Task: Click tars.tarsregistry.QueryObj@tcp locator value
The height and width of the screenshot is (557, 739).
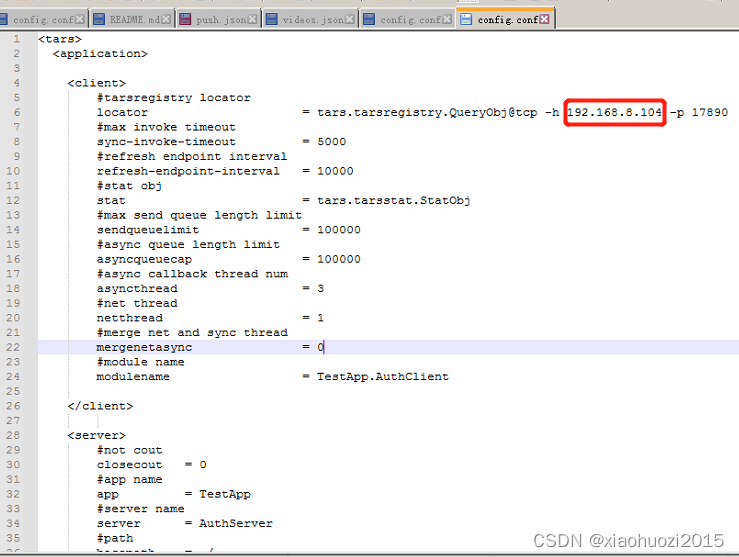Action: pos(427,112)
